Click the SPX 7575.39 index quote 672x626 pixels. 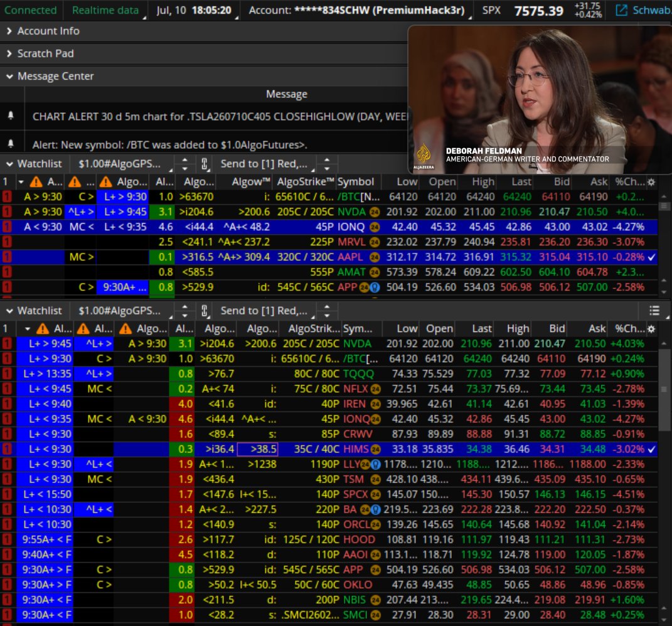pos(541,10)
